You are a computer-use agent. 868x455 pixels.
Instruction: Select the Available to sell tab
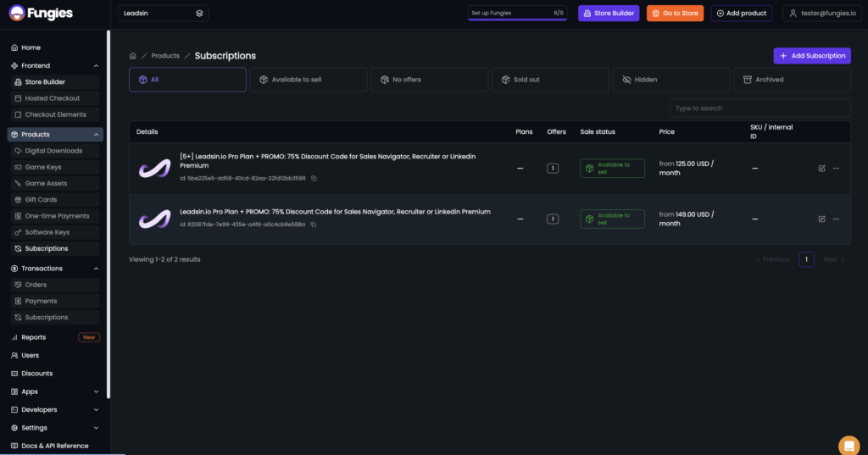click(309, 80)
